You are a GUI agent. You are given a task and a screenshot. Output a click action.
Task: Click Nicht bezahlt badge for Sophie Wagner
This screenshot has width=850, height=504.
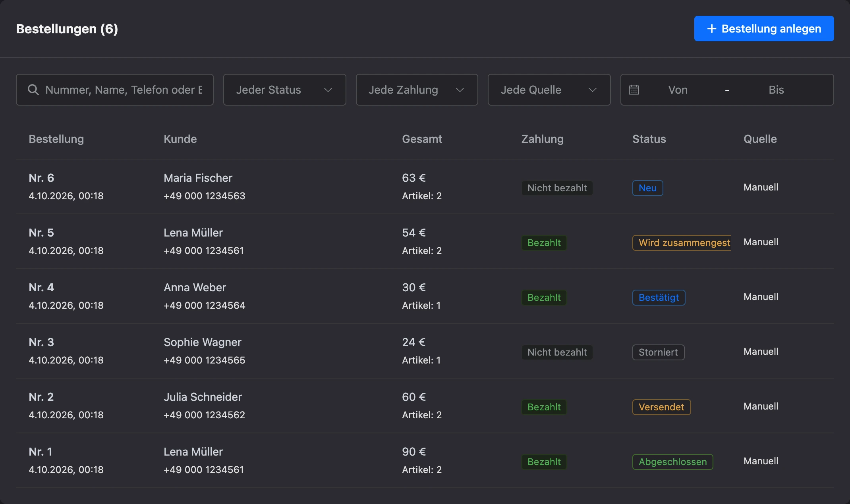click(557, 352)
